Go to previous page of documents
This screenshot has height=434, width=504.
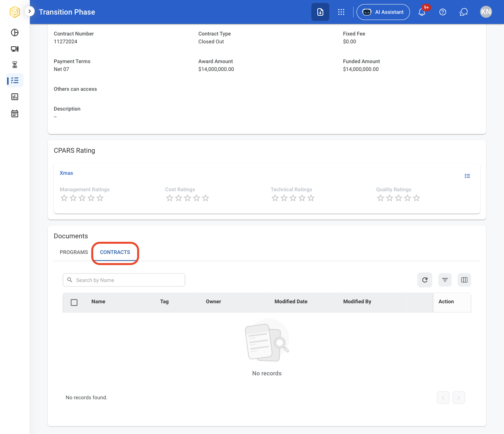pos(443,397)
